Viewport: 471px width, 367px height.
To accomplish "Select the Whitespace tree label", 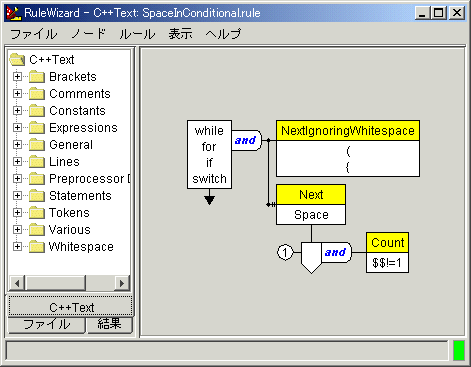I will point(81,247).
